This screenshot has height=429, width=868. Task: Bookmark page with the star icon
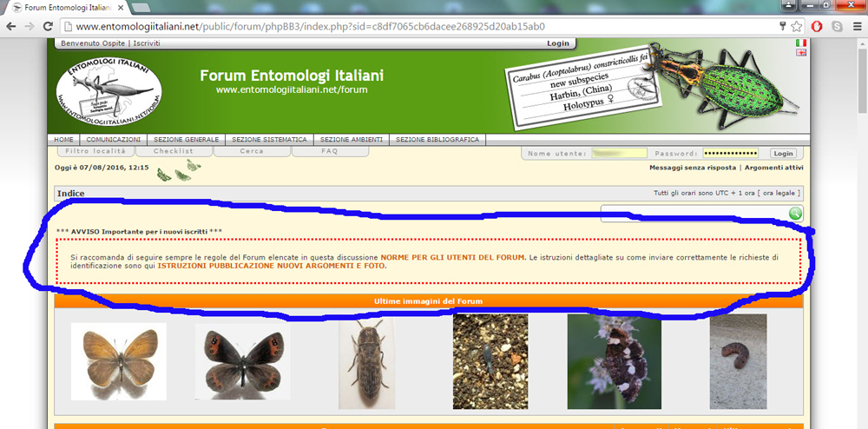[x=797, y=26]
